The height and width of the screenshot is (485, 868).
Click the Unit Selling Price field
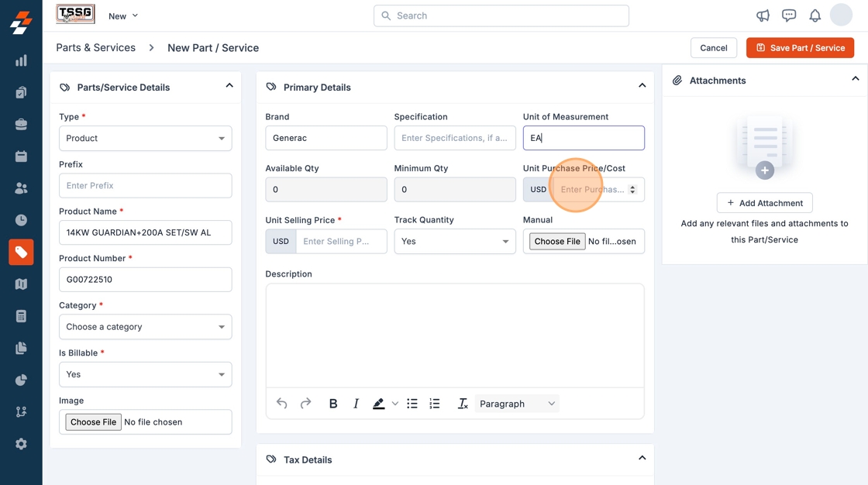(x=341, y=242)
